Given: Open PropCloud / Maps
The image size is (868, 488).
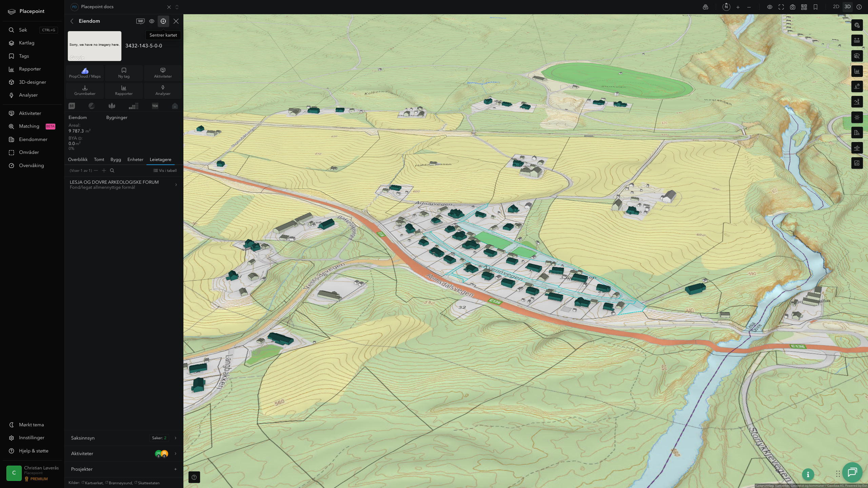Looking at the screenshot, I should coord(85,73).
